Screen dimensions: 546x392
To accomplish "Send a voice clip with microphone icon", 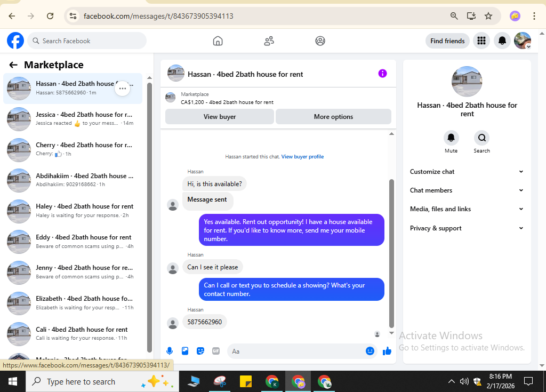I will tap(170, 351).
